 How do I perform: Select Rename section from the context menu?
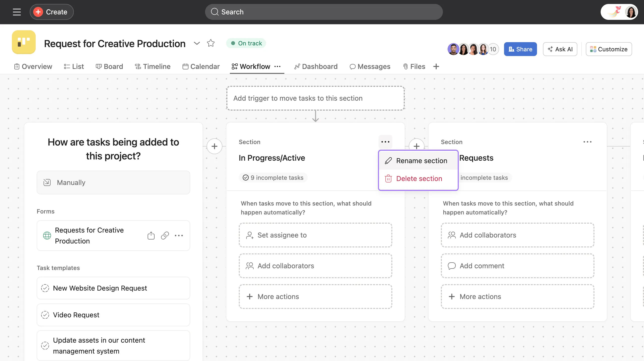[x=422, y=161]
